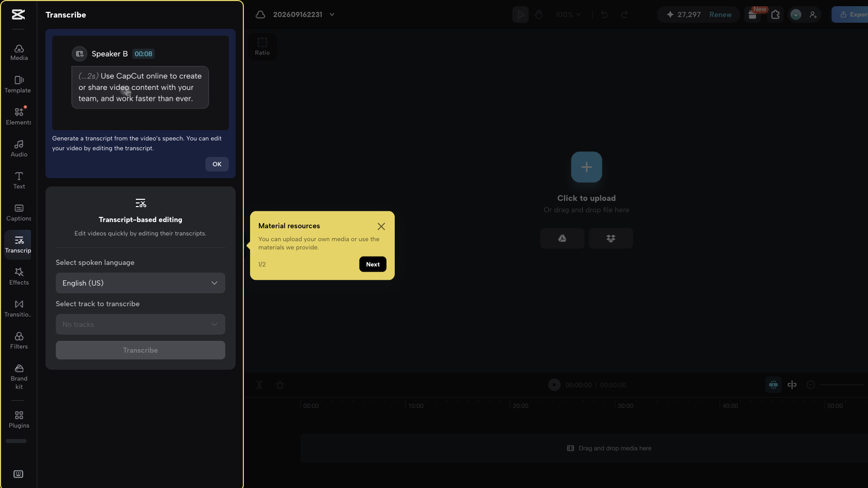The height and width of the screenshot is (488, 868).
Task: Upload from Google Drive
Action: [562, 239]
